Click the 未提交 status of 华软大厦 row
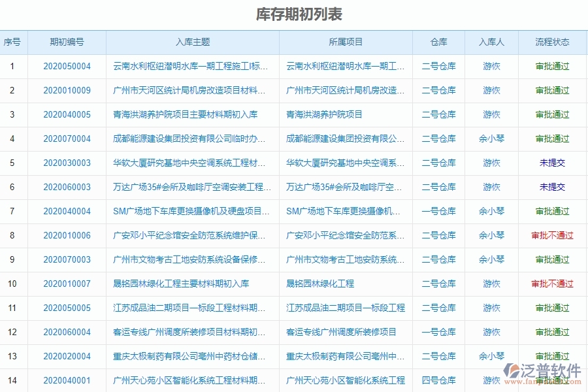This screenshot has width=588, height=392. [x=552, y=163]
